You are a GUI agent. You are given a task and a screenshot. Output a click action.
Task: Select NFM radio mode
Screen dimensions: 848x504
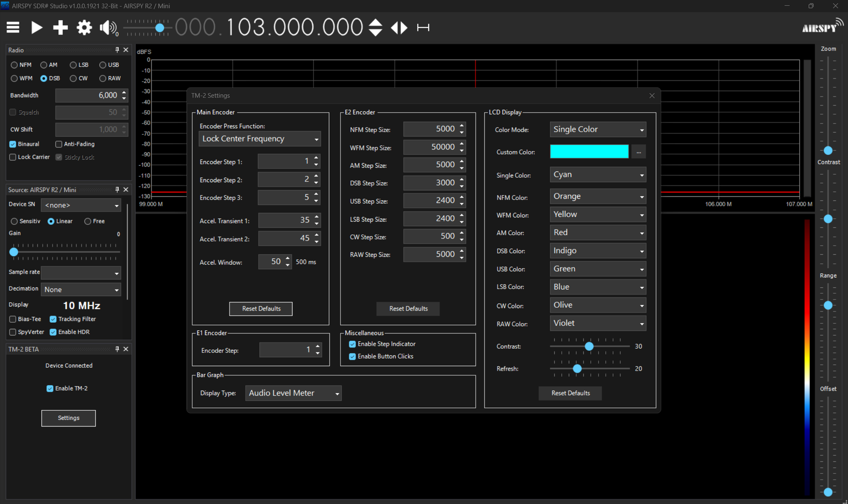pyautogui.click(x=21, y=65)
